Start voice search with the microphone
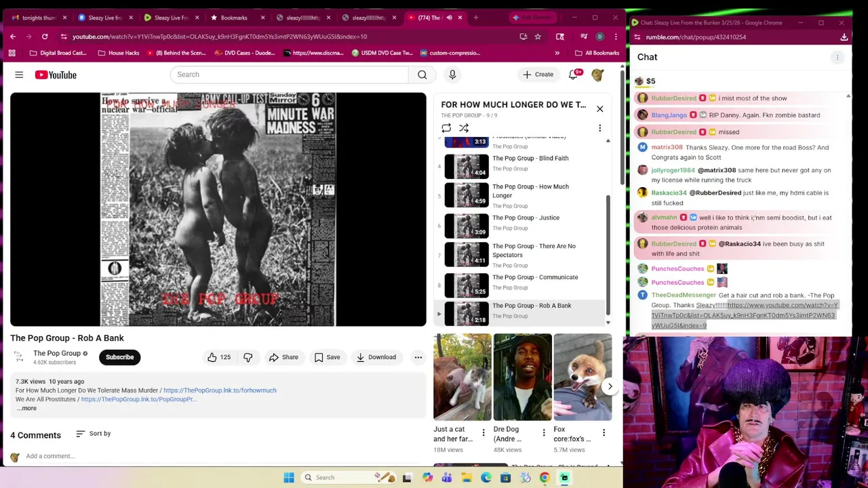The image size is (868, 488). tap(452, 75)
